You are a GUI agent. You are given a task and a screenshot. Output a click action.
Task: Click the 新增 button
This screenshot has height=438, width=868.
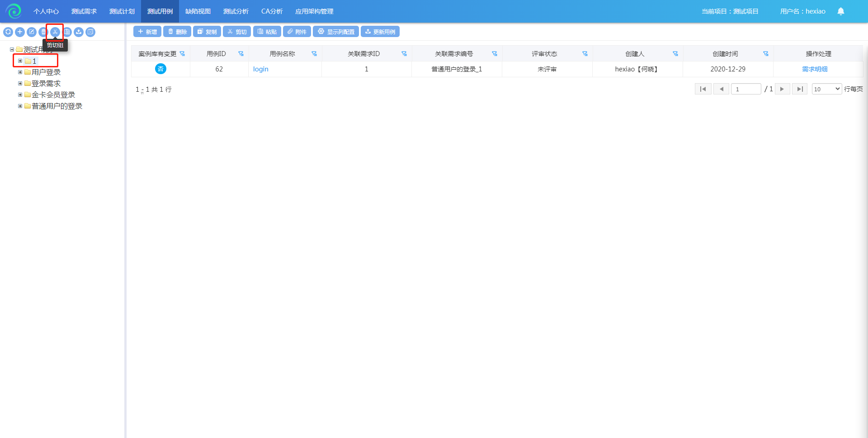(x=147, y=32)
